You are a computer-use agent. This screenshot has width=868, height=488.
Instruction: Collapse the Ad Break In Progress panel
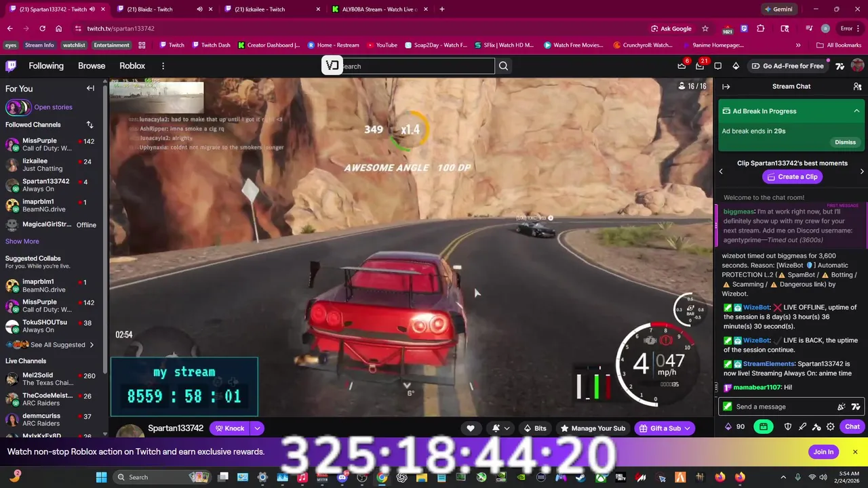pos(856,111)
